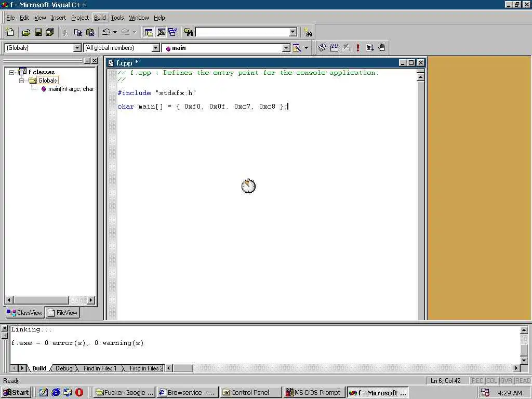
Task: Switch to the ClassView tab
Action: click(25, 312)
